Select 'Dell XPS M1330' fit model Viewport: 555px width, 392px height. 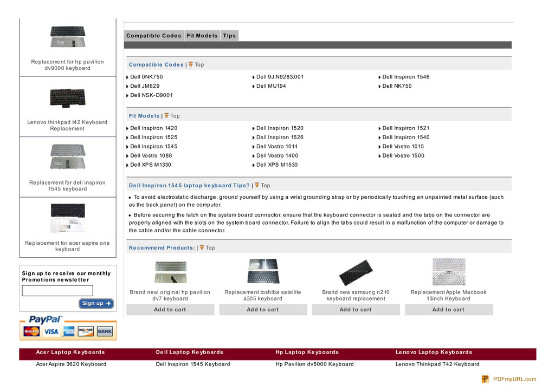coord(151,165)
